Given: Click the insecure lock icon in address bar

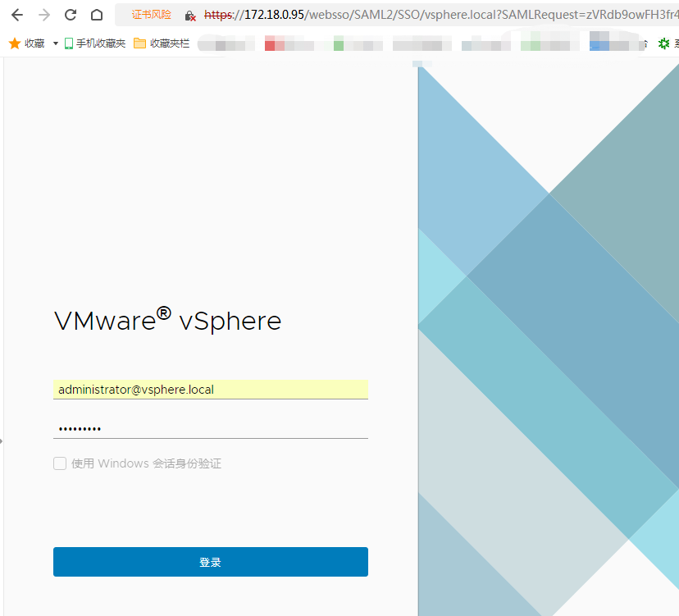Looking at the screenshot, I should point(189,16).
